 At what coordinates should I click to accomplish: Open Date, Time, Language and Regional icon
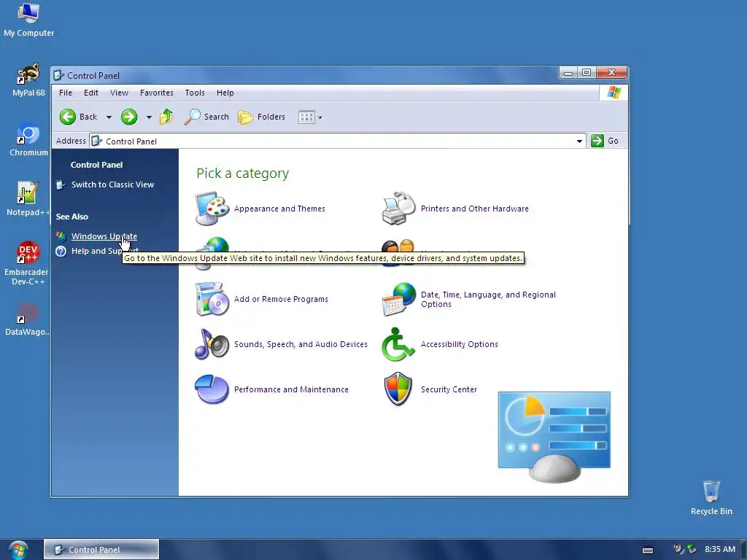point(399,299)
